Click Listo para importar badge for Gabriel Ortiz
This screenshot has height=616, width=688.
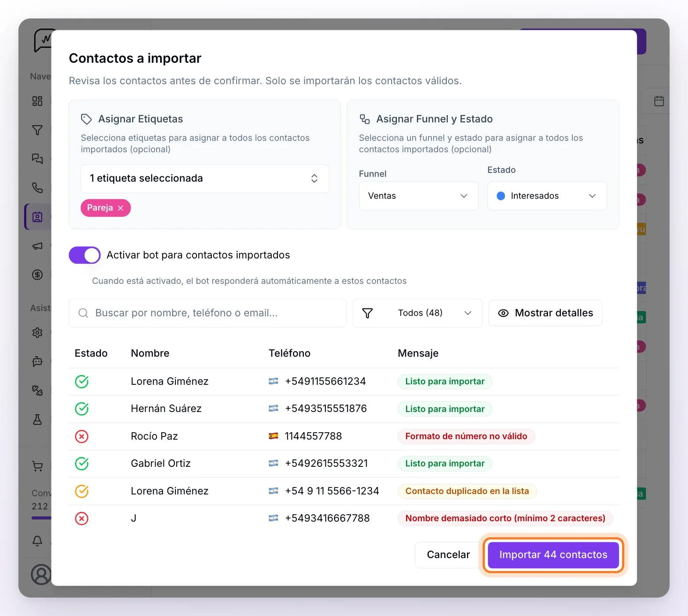point(445,463)
